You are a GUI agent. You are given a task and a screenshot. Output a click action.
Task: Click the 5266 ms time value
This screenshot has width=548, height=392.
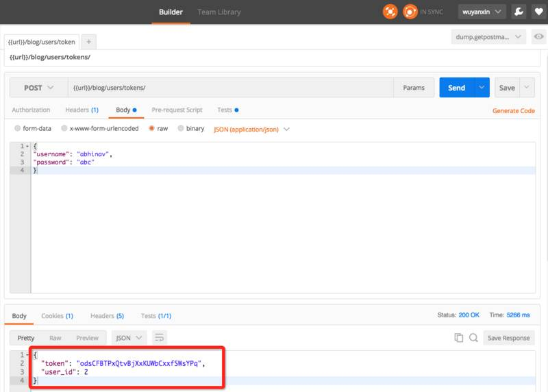click(x=519, y=315)
